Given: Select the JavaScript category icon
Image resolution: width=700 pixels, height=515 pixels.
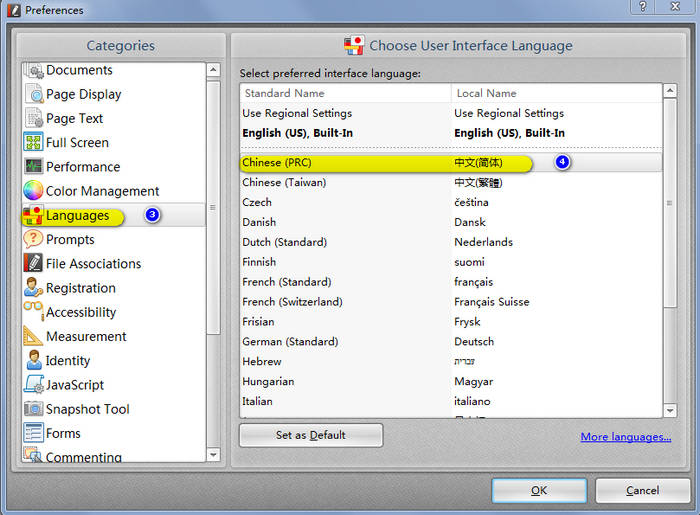Looking at the screenshot, I should point(33,385).
